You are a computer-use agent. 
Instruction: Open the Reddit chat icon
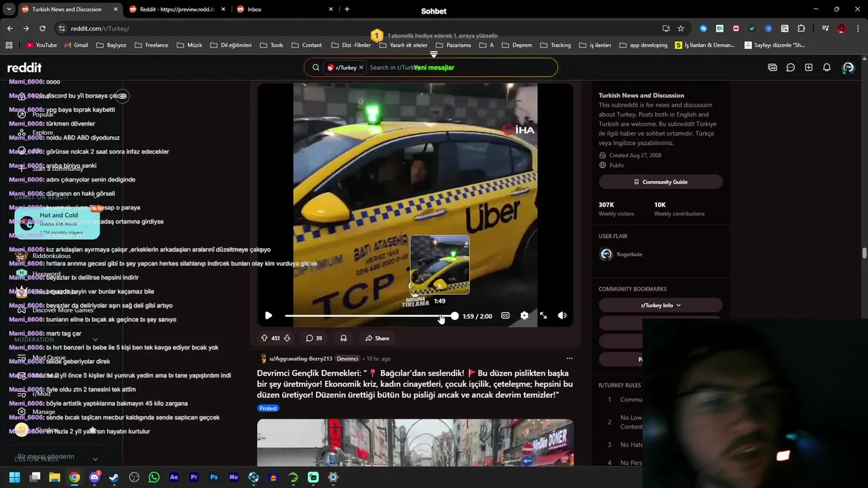coord(791,68)
